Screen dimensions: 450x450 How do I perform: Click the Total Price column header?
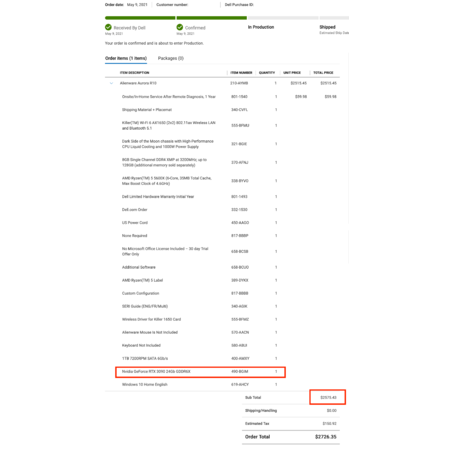click(x=323, y=73)
